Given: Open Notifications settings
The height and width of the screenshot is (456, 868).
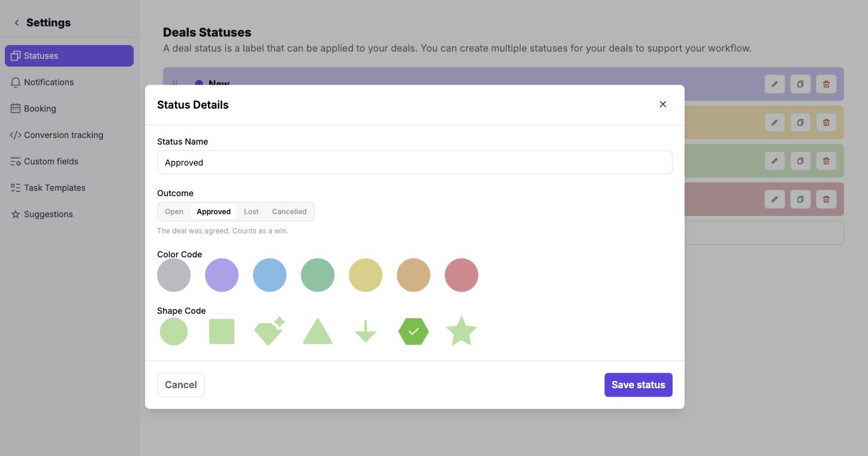Looking at the screenshot, I should 69,82.
